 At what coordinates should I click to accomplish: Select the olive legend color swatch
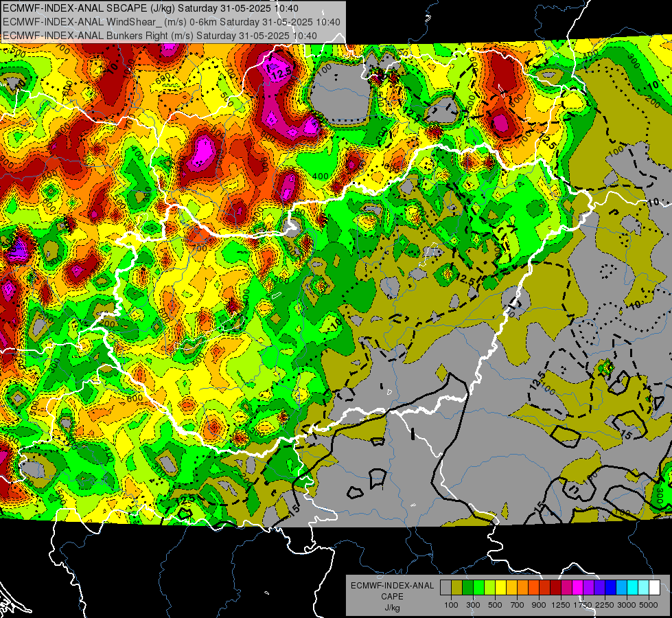(457, 588)
